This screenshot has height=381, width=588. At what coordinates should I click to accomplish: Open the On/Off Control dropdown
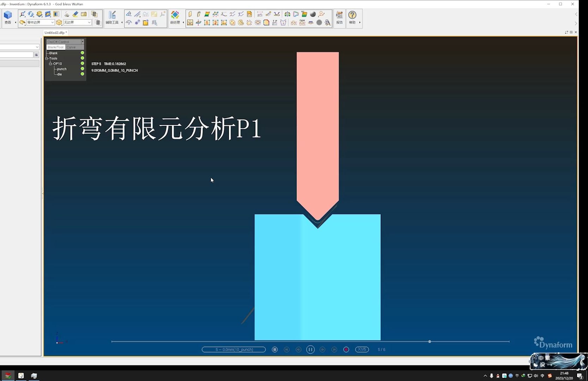pos(83,42)
